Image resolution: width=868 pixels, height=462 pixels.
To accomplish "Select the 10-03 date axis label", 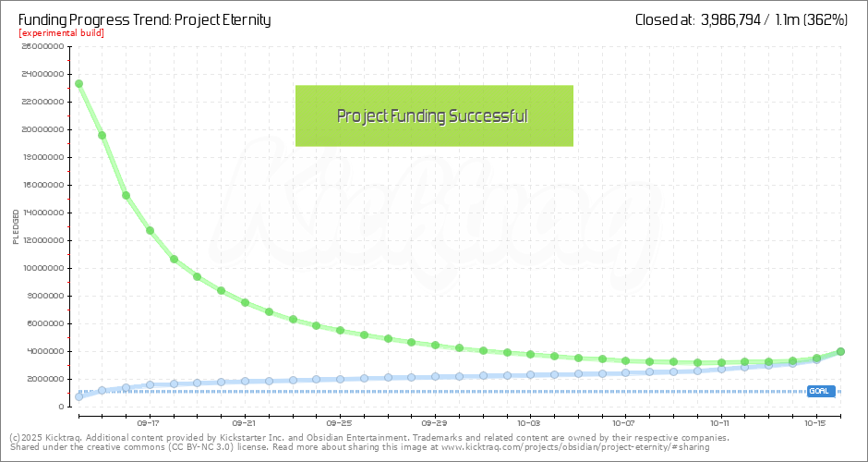I will (529, 424).
